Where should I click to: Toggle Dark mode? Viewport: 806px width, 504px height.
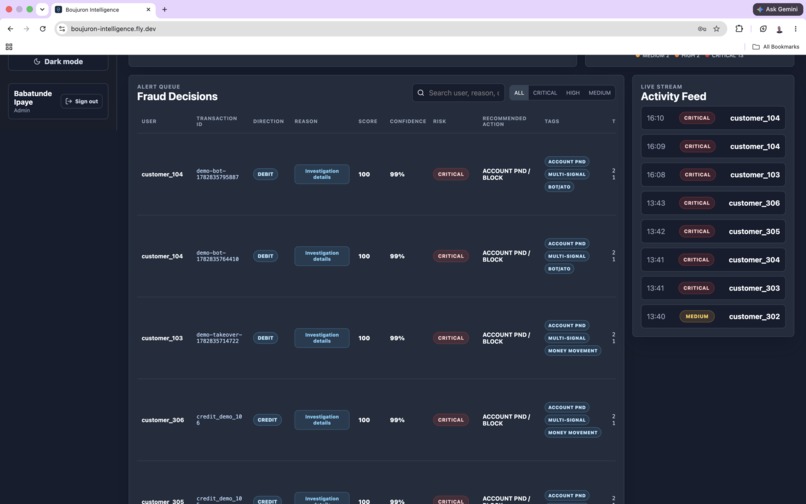[58, 62]
